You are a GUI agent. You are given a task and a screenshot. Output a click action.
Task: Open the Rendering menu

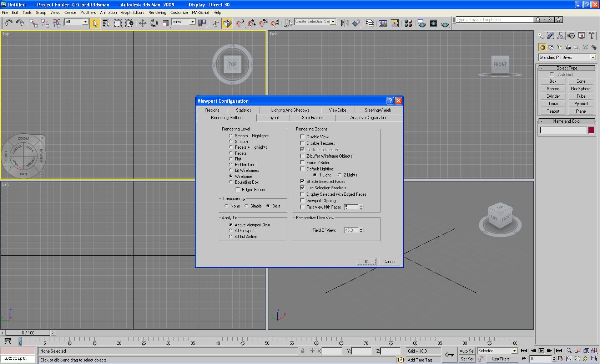157,12
